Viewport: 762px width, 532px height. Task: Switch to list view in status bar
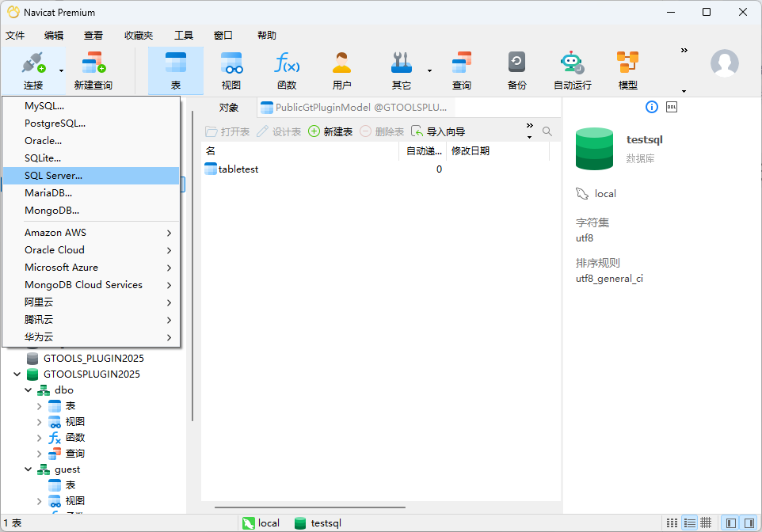[x=689, y=522]
